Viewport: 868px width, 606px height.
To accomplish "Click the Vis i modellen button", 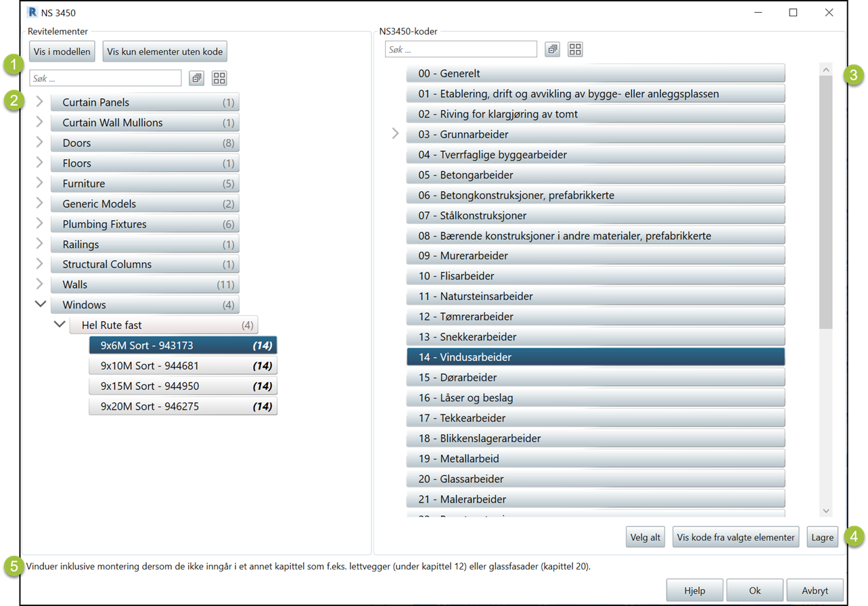I will tap(62, 51).
